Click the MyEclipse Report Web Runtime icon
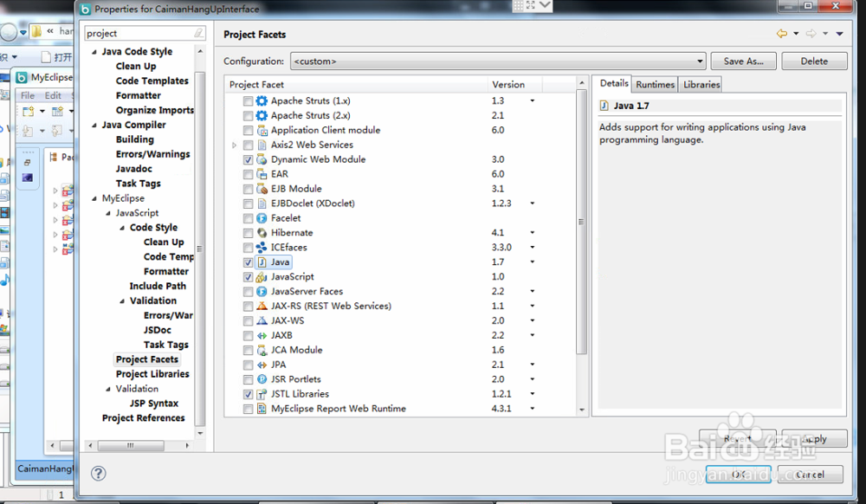 262,409
